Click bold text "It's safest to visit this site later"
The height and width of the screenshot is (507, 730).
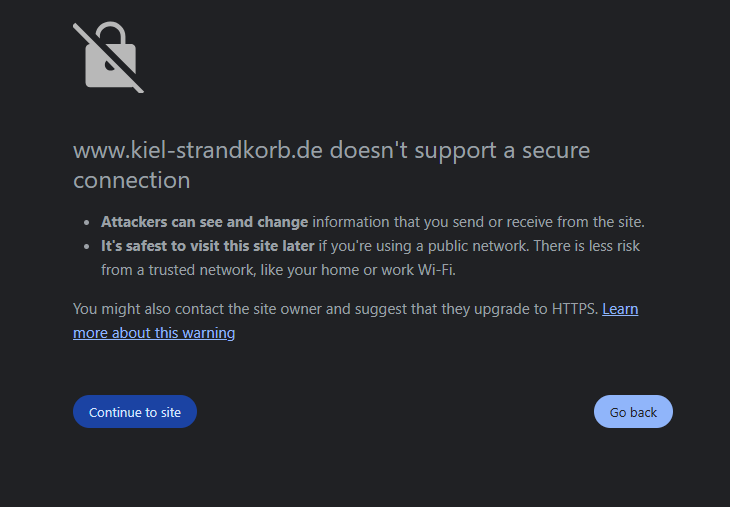(x=207, y=246)
